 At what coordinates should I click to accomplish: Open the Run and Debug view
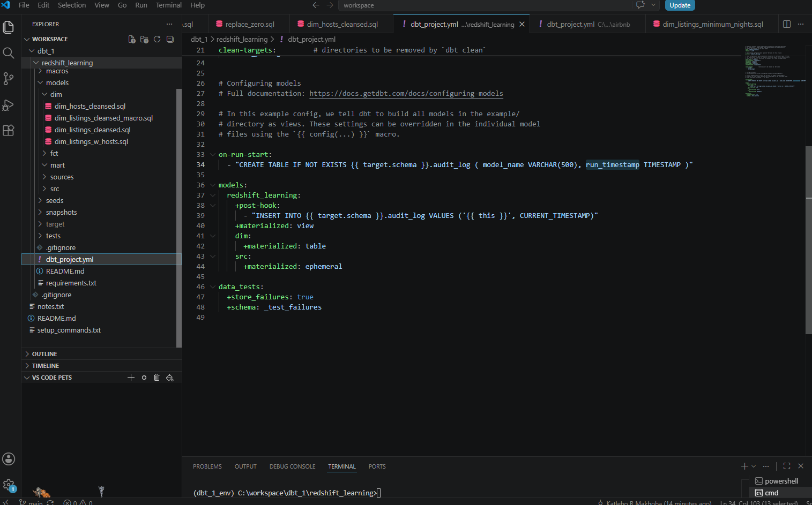(x=9, y=104)
